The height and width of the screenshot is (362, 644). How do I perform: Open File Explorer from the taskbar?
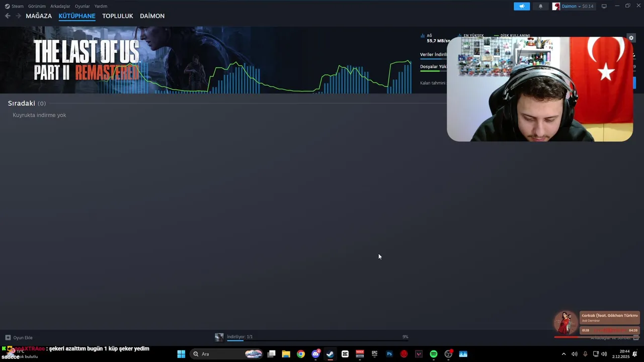pyautogui.click(x=286, y=354)
